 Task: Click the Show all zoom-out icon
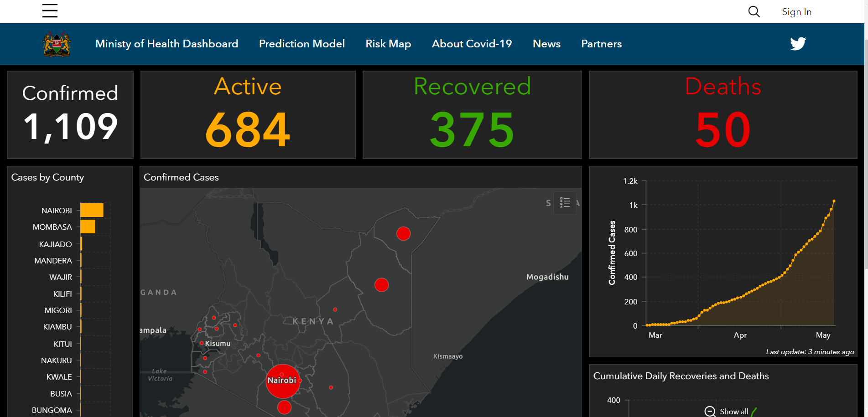[710, 412]
